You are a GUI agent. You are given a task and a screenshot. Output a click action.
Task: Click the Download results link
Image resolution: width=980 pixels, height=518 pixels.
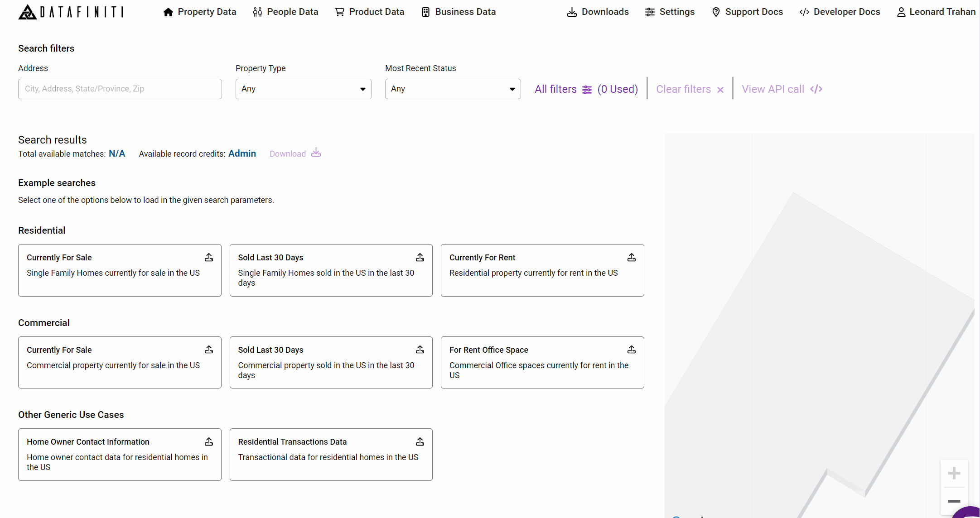(295, 153)
